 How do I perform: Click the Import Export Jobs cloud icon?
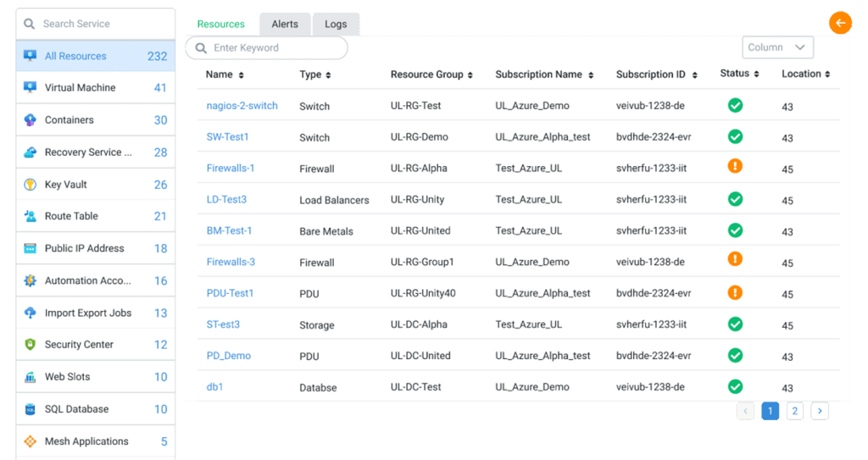tap(30, 313)
